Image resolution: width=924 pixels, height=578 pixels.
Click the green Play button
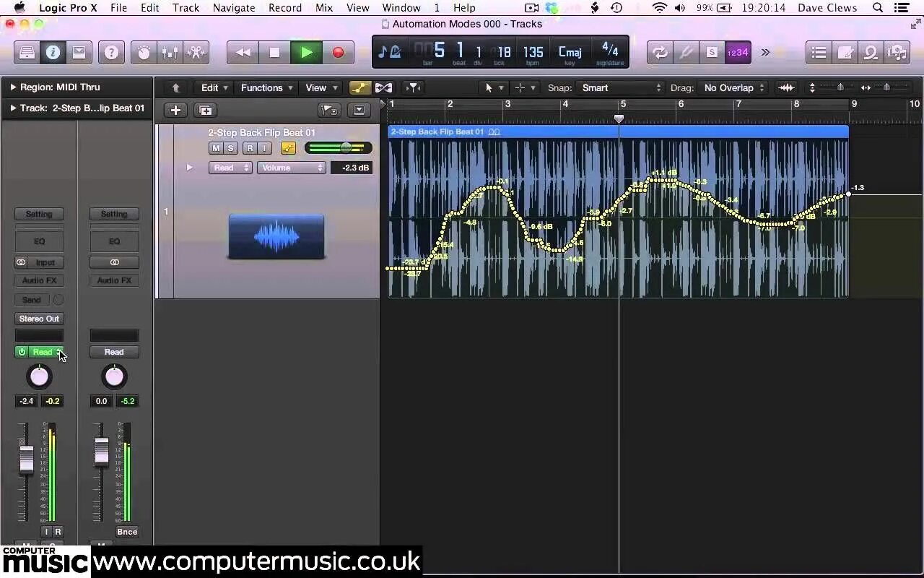[306, 53]
